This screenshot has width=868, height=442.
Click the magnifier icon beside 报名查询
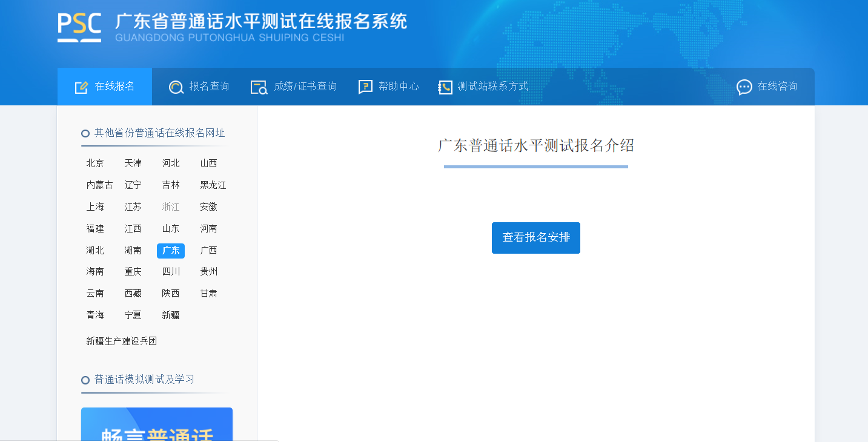pyautogui.click(x=176, y=87)
